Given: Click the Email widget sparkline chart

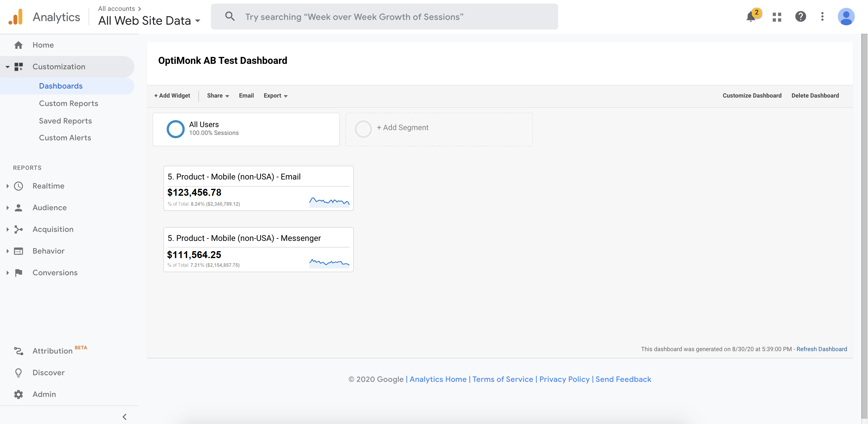Looking at the screenshot, I should pyautogui.click(x=329, y=202).
